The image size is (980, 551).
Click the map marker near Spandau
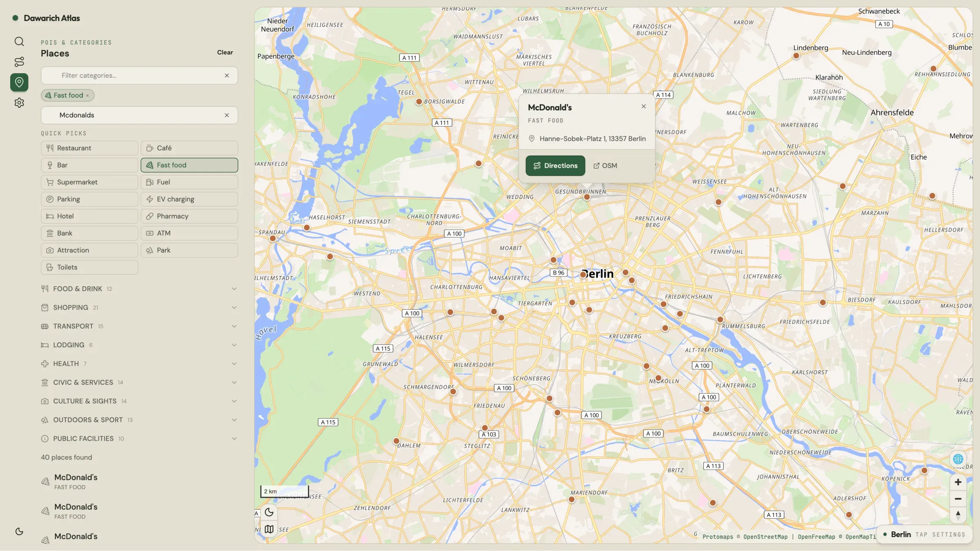(273, 239)
